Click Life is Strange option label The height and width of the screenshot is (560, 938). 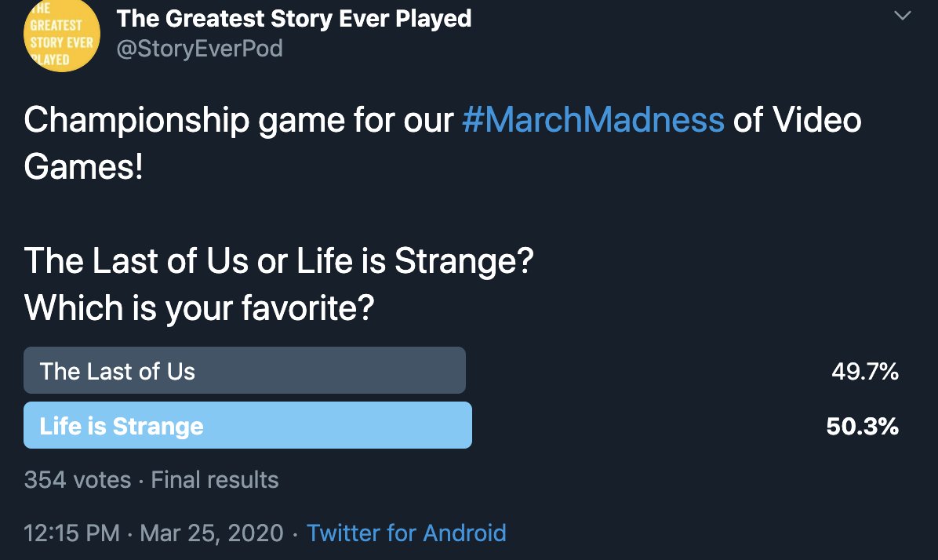(x=122, y=427)
